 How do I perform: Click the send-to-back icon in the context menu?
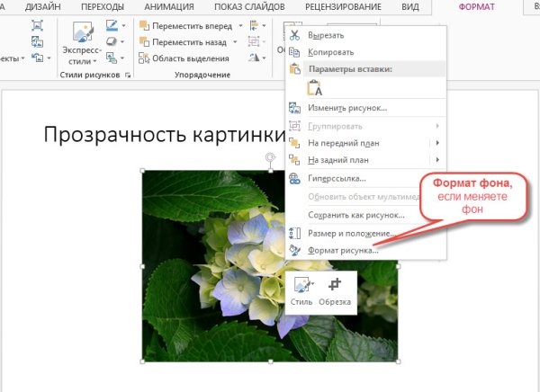pos(294,160)
